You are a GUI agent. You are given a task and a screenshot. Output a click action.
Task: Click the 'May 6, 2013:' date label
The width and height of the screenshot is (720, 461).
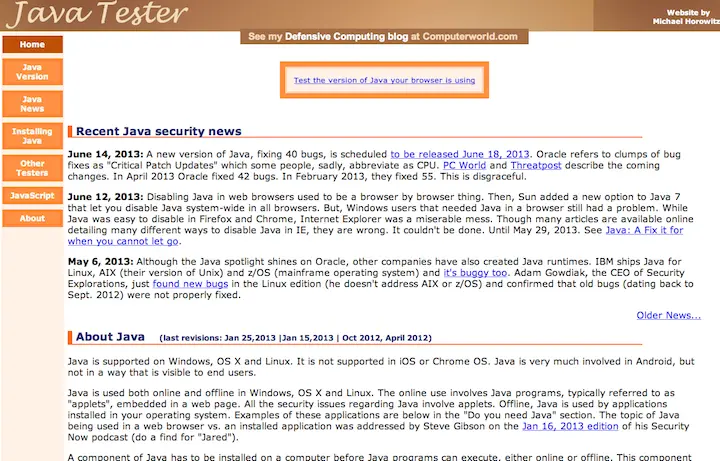point(101,262)
